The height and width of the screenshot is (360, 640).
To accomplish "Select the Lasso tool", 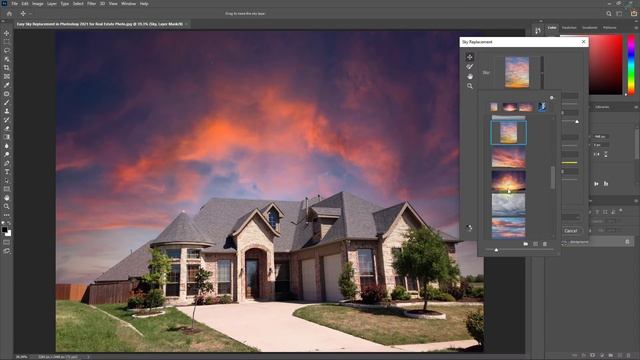I will 7,51.
